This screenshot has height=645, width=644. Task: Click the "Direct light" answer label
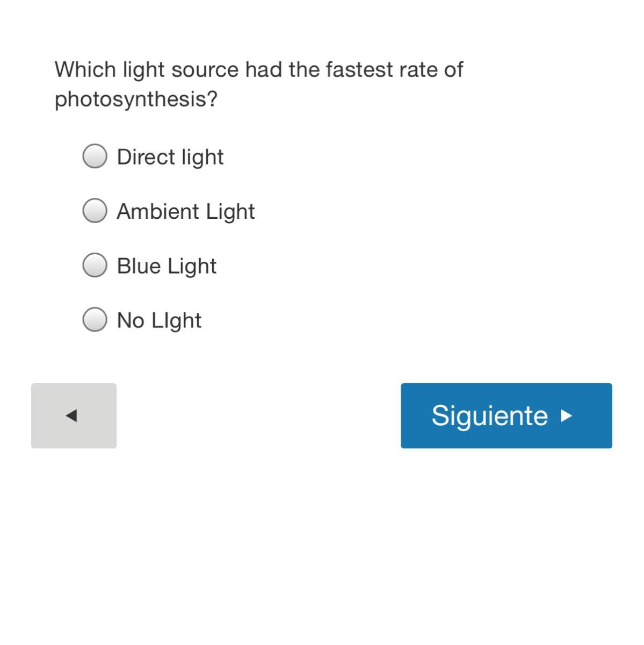coord(170,157)
